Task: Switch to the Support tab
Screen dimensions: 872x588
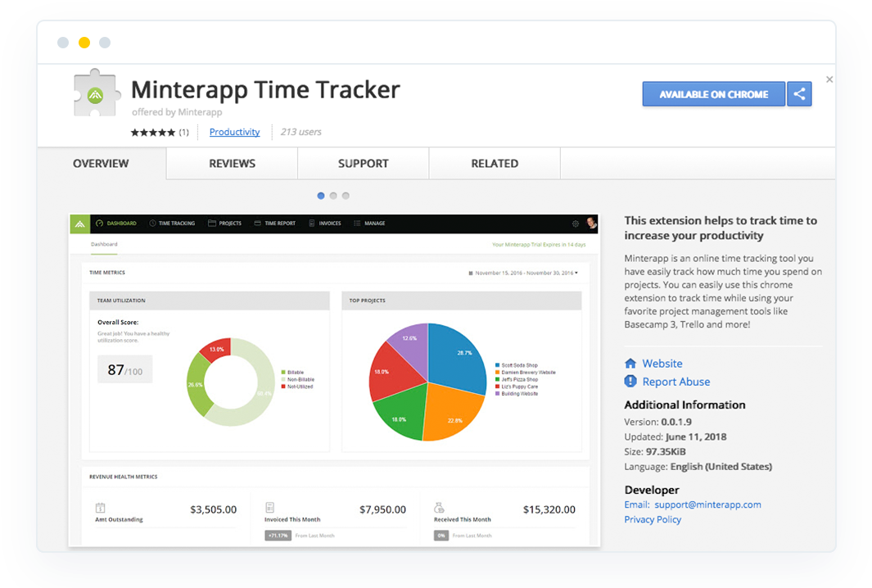Action: click(x=364, y=164)
